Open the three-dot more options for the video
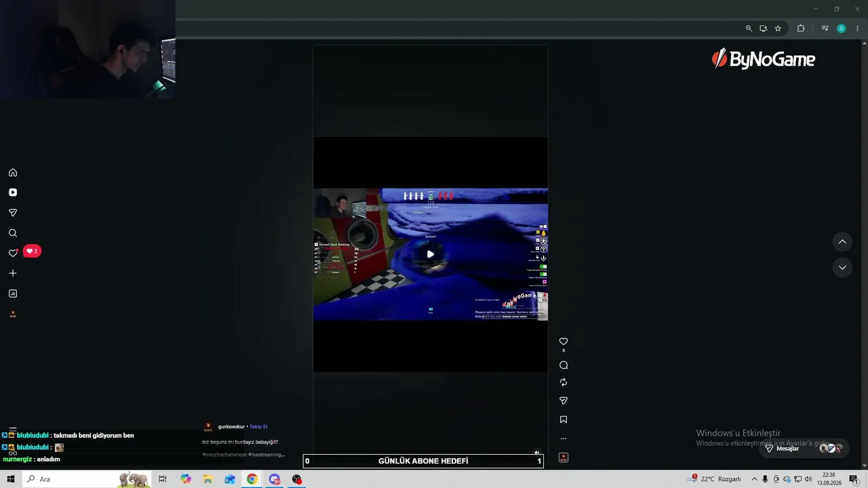 (x=564, y=439)
